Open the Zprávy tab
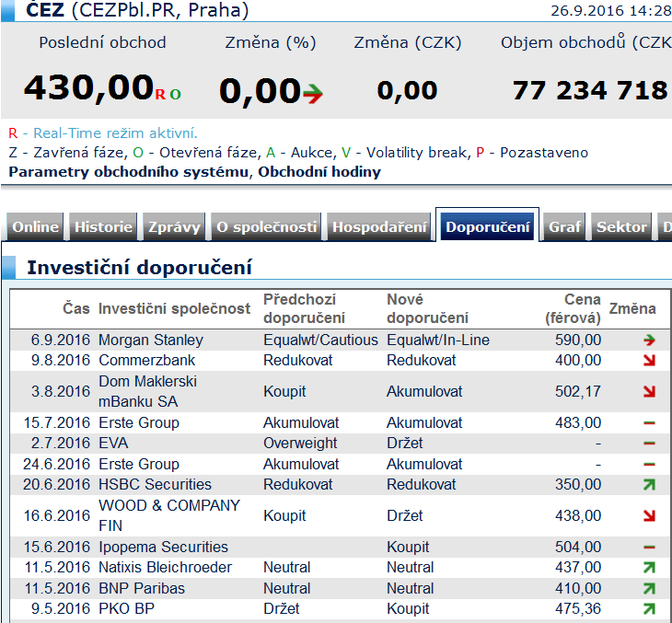Viewport: 672px width, 623px height. [174, 226]
